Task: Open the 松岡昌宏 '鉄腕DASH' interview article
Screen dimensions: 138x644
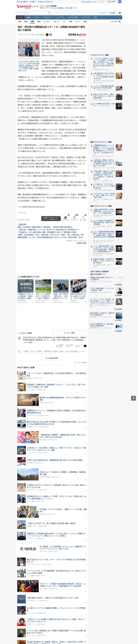Action: pyautogui.click(x=56, y=386)
